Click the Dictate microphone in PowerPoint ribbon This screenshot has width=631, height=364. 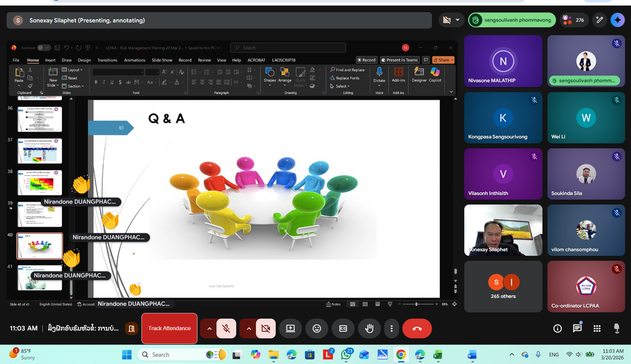coord(379,75)
